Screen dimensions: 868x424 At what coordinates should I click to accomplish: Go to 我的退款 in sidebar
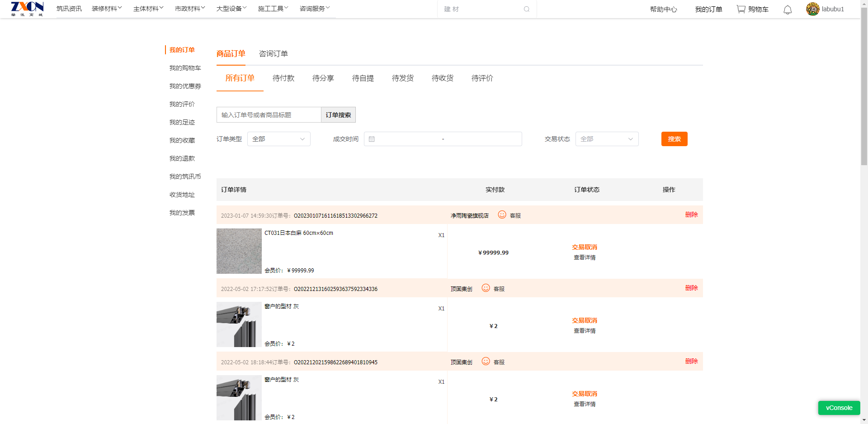(x=182, y=158)
